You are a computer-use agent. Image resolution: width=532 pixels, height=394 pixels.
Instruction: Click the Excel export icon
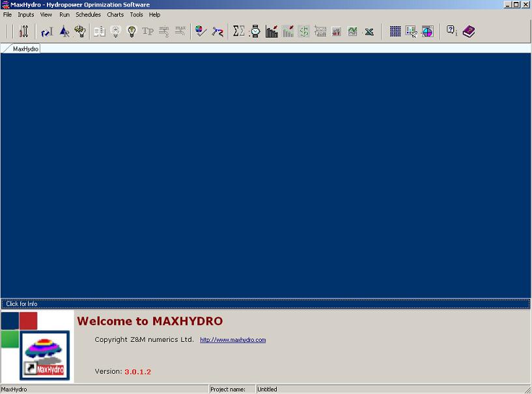pyautogui.click(x=369, y=32)
